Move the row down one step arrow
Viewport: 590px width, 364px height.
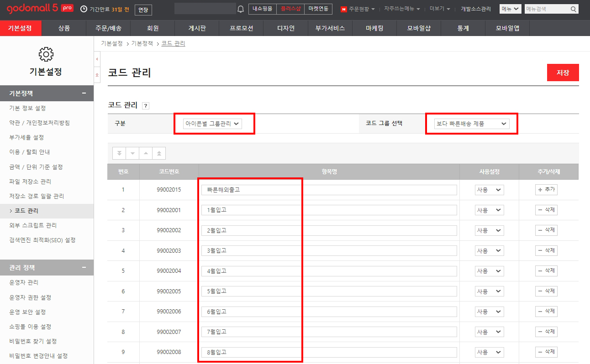click(x=132, y=153)
